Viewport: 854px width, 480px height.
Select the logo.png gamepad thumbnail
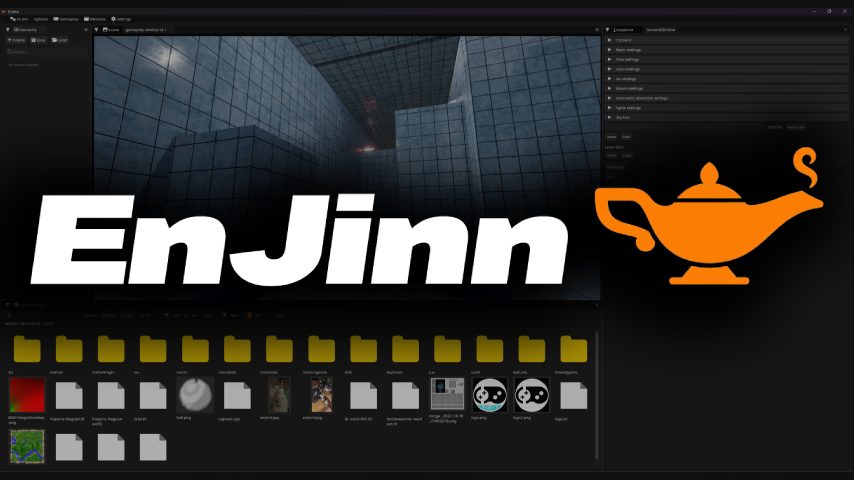tap(490, 395)
